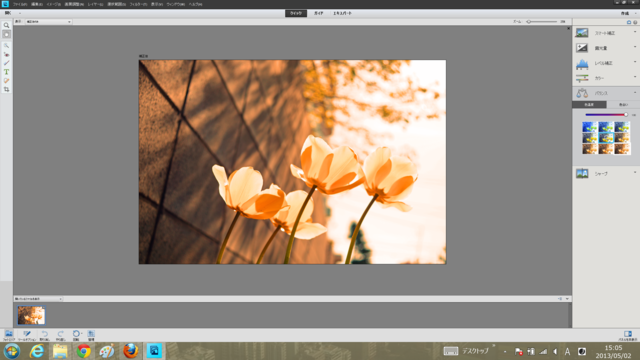The height and width of the screenshot is (360, 640).
Task: Select the Crop tool
Action: coord(6,89)
